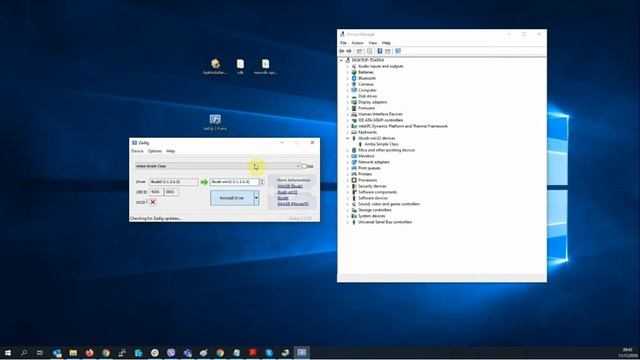640x360 pixels.
Task: Open Device Manager's Action menu
Action: click(357, 43)
